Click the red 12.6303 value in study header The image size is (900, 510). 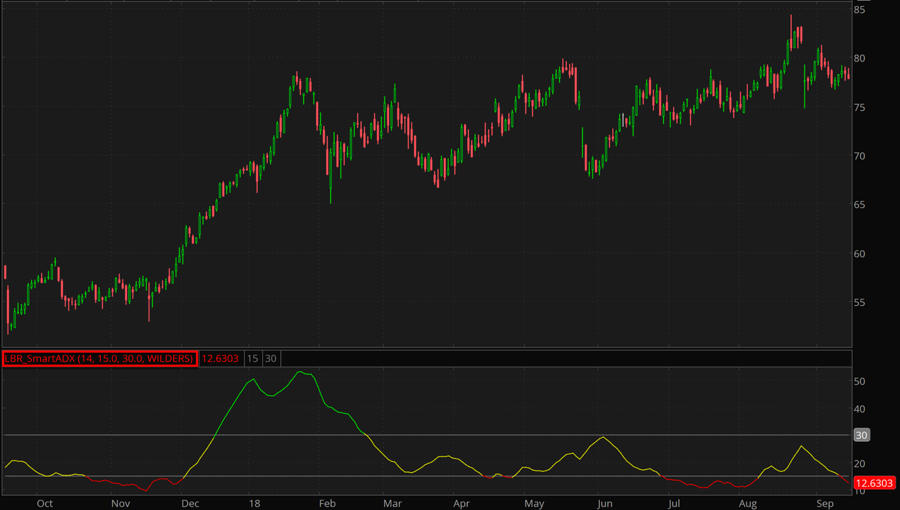click(220, 358)
